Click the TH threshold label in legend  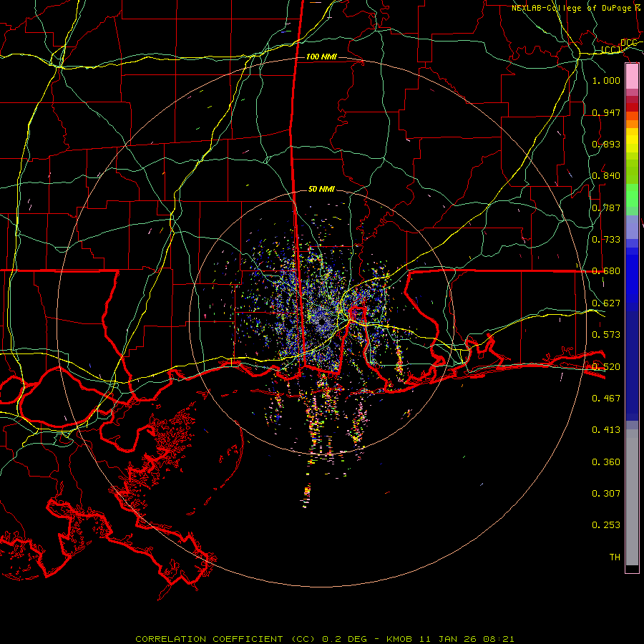[615, 557]
